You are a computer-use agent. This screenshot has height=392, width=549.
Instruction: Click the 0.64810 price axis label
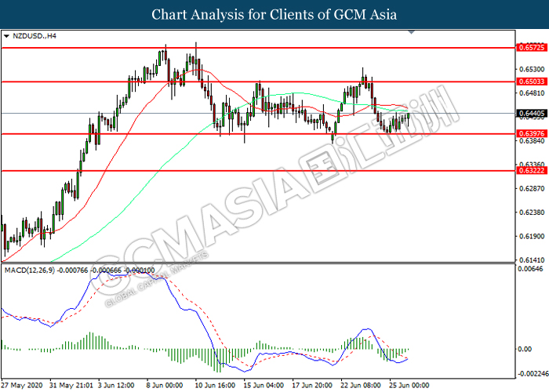click(532, 93)
